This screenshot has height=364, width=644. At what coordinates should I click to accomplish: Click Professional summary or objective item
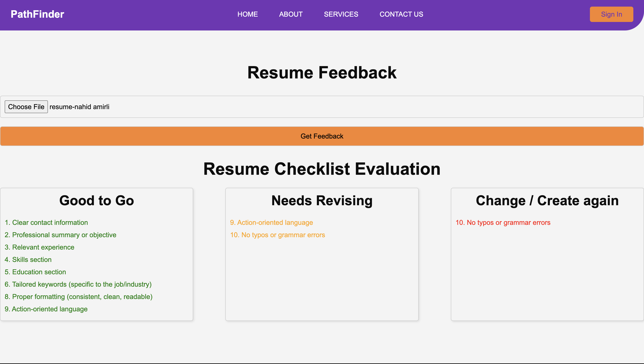(60, 235)
